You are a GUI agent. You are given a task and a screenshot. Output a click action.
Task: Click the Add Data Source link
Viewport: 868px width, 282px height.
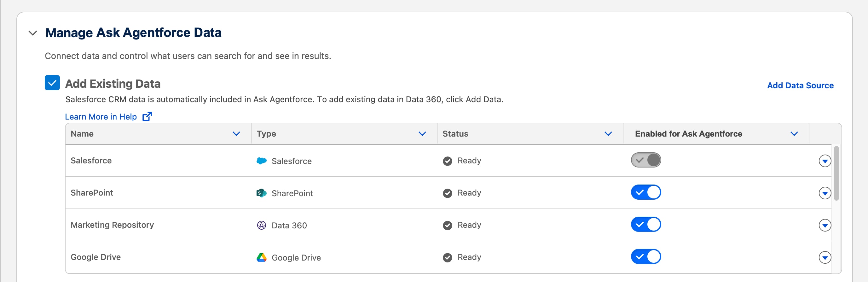coord(800,85)
